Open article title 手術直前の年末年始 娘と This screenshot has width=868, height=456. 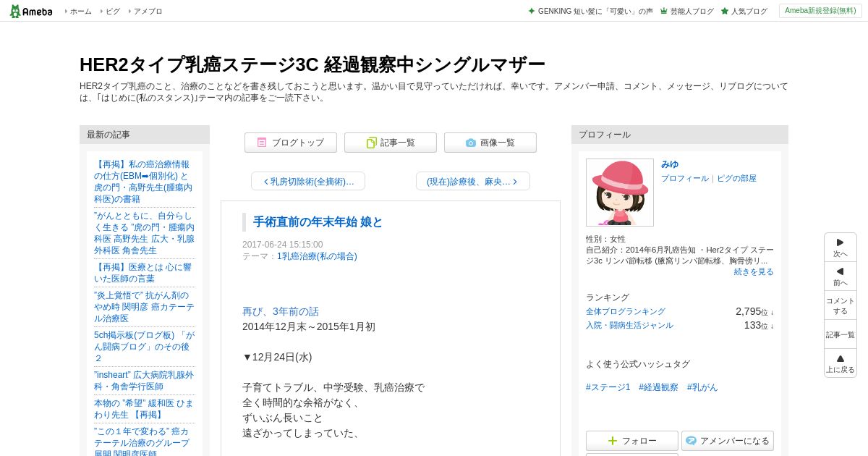318,222
